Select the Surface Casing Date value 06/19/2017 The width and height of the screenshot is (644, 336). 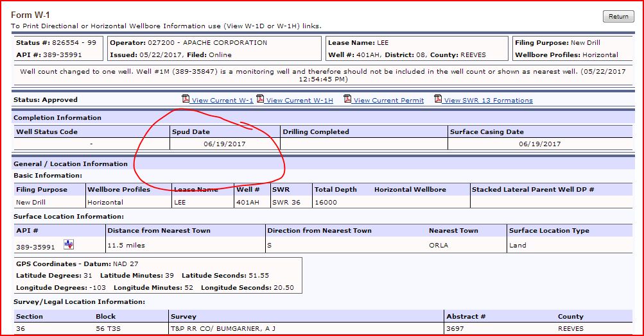pyautogui.click(x=540, y=144)
